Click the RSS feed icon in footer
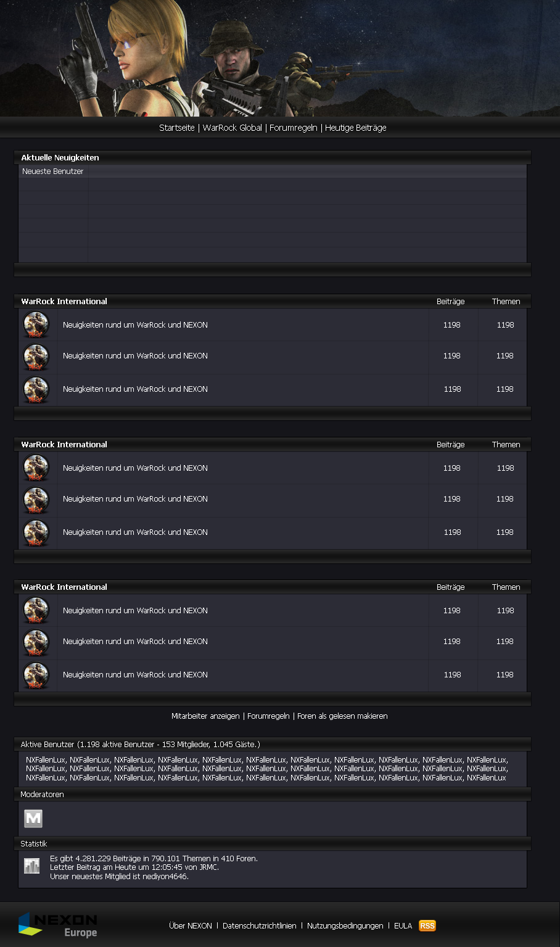 click(427, 925)
